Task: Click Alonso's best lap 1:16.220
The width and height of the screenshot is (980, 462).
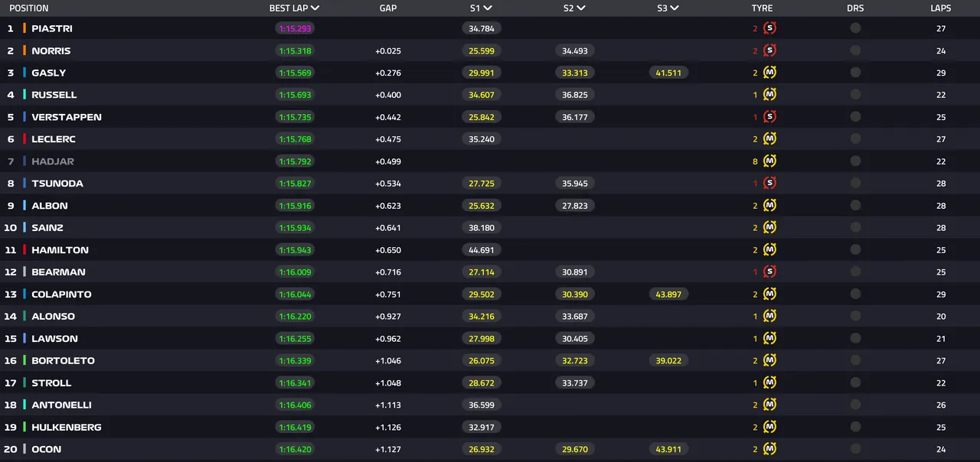Action: (x=295, y=316)
